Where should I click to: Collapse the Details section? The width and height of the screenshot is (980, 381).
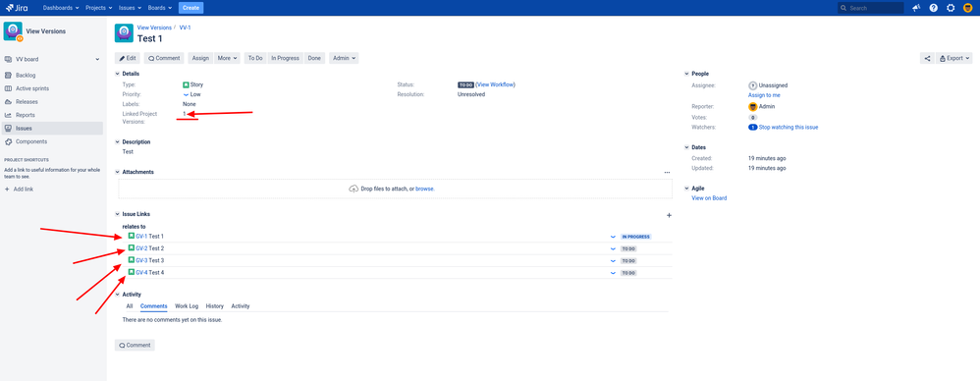[x=118, y=74]
